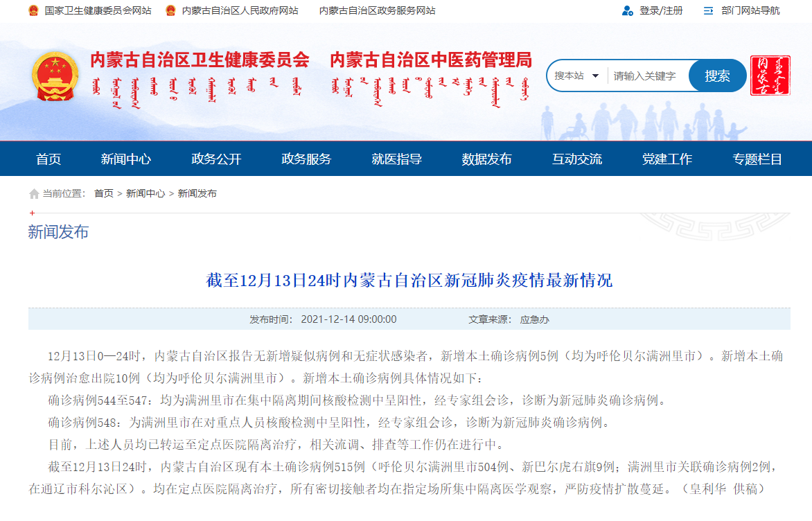Click the small red plus marker
The height and width of the screenshot is (521, 812).
[32, 213]
